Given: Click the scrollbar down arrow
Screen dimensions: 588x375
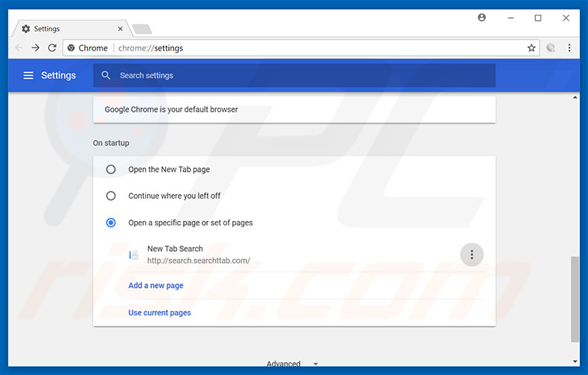Looking at the screenshot, I should coord(575,362).
